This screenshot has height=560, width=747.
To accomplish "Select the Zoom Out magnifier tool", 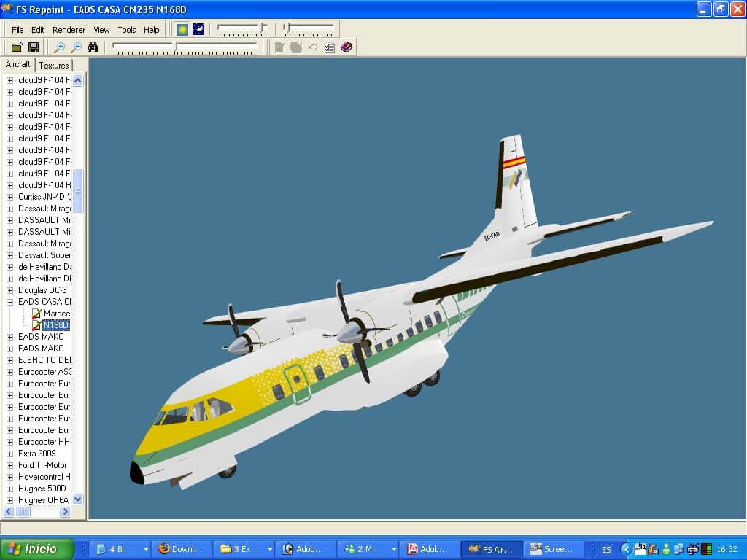I will click(x=76, y=46).
